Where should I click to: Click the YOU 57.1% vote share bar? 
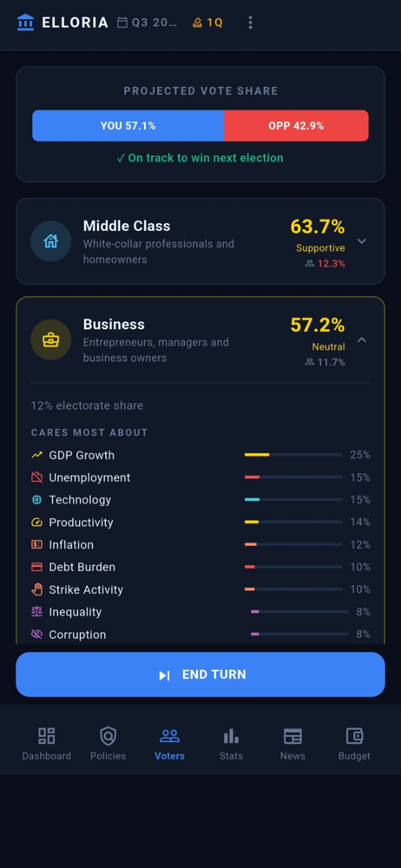(128, 126)
